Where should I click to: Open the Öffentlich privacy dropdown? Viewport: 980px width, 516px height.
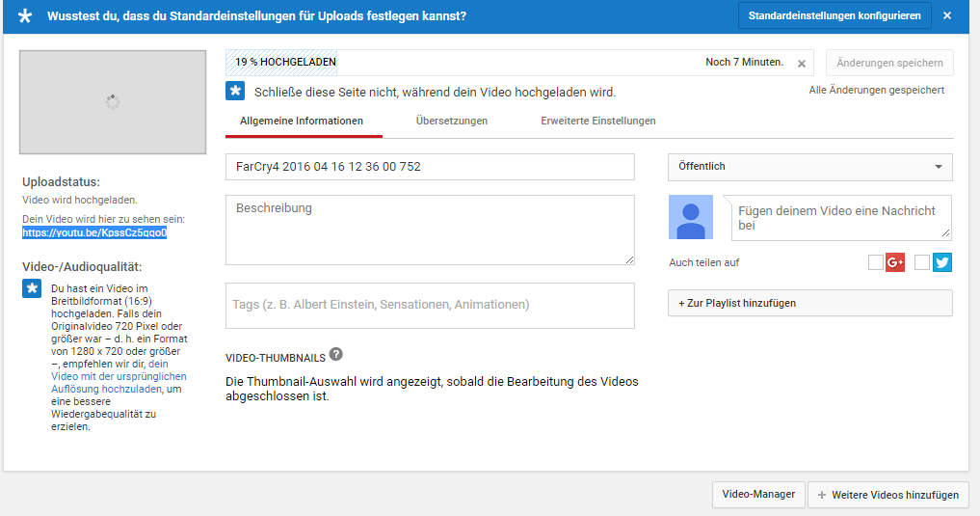pos(810,167)
